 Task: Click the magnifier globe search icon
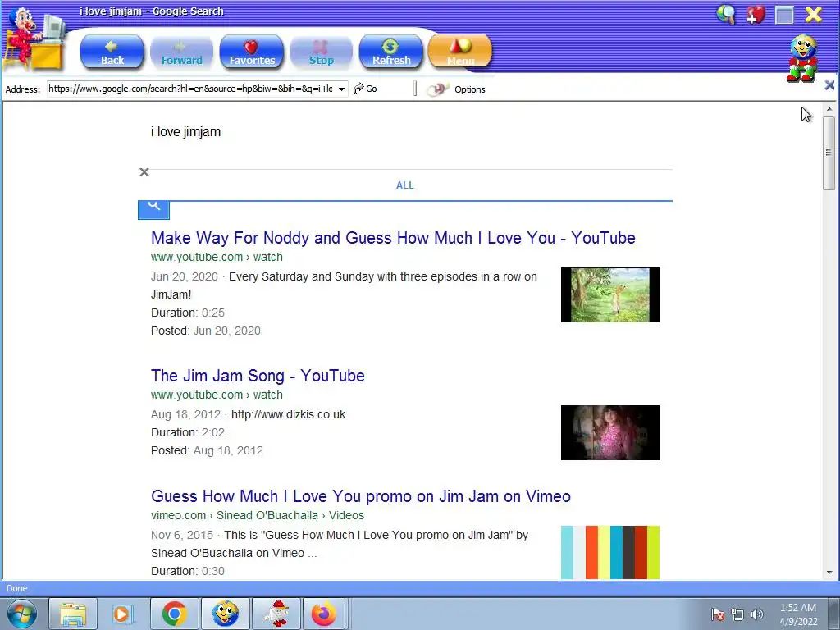(x=727, y=15)
